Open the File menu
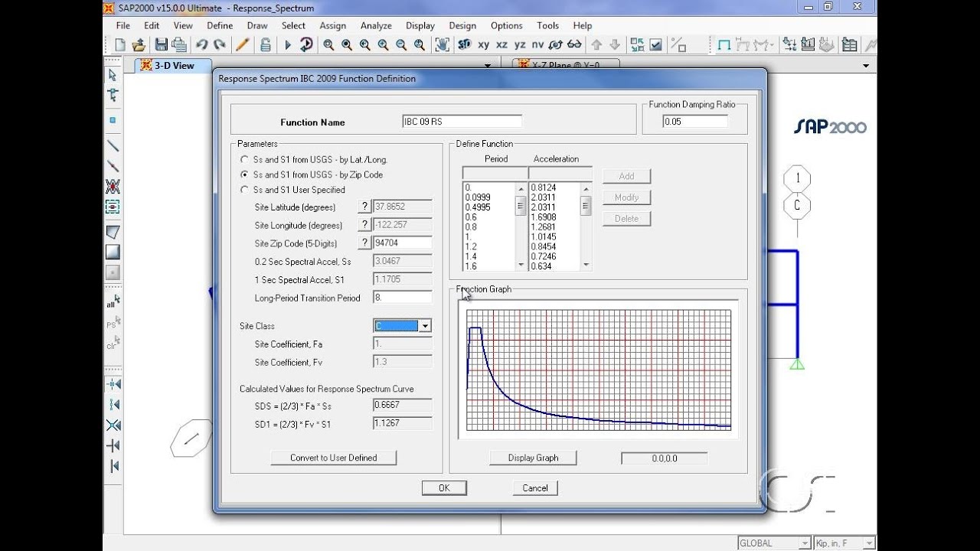Image resolution: width=980 pixels, height=551 pixels. coord(122,25)
